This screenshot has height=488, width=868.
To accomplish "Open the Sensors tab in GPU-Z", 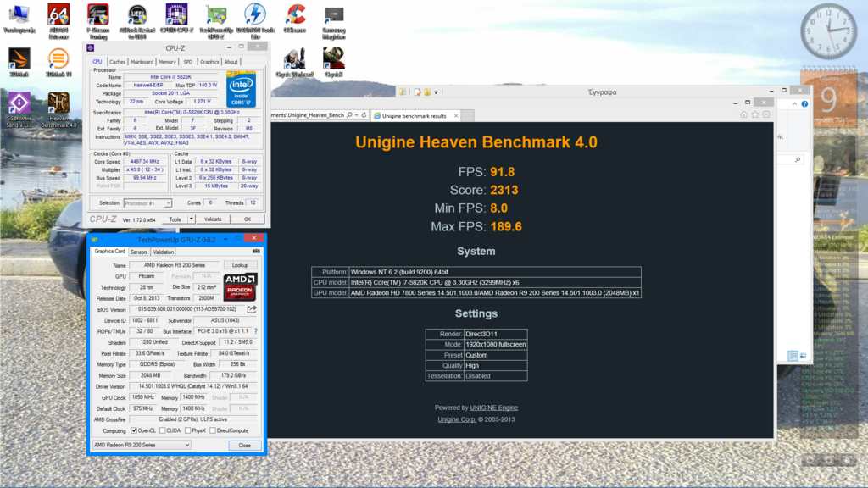I will point(139,252).
